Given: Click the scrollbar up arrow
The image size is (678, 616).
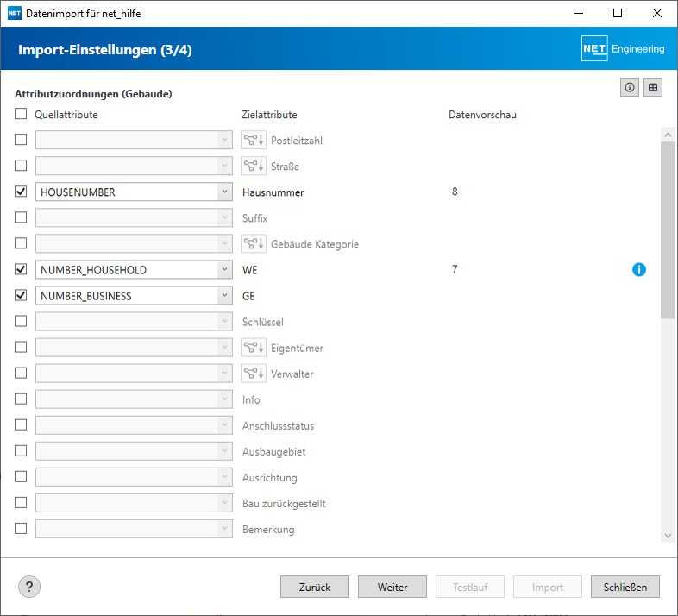Looking at the screenshot, I should pos(668,135).
